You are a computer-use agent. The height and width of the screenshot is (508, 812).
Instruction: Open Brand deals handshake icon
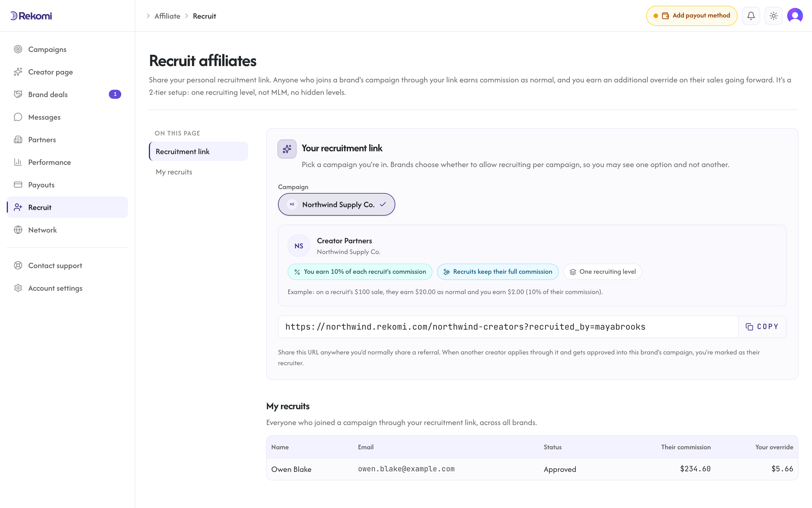pyautogui.click(x=18, y=95)
